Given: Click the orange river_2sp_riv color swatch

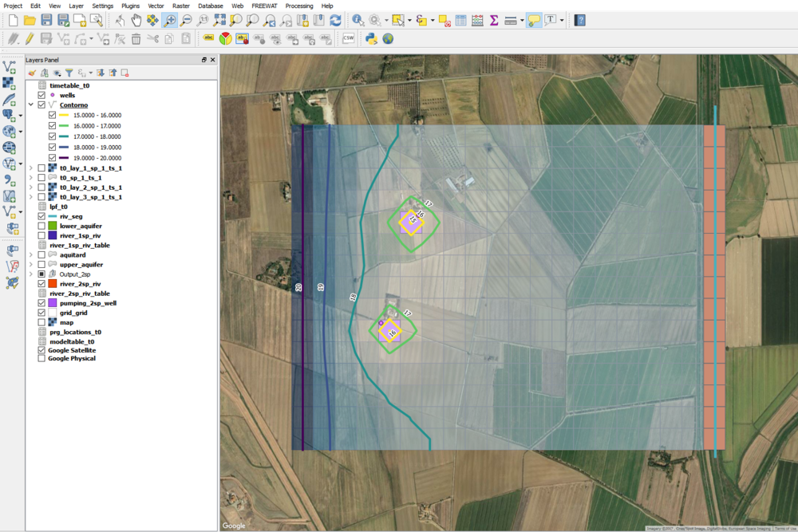Looking at the screenshot, I should coord(53,283).
